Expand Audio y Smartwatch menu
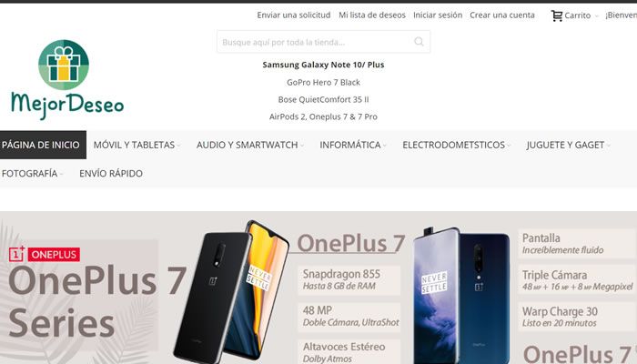The height and width of the screenshot is (364, 637). click(x=249, y=145)
